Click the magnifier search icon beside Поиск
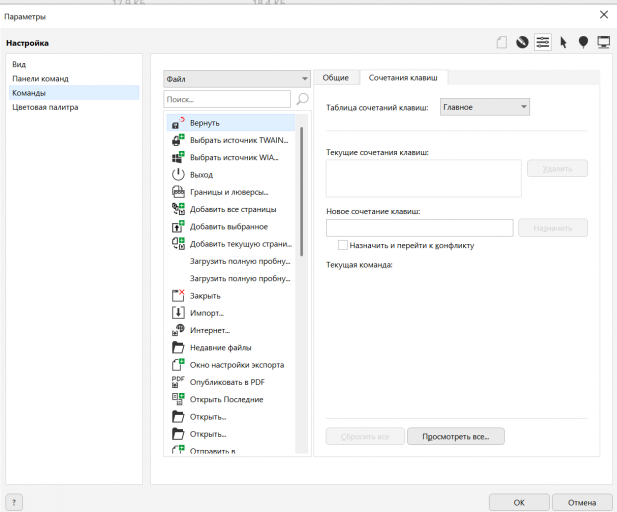The height and width of the screenshot is (512, 617). 302,99
